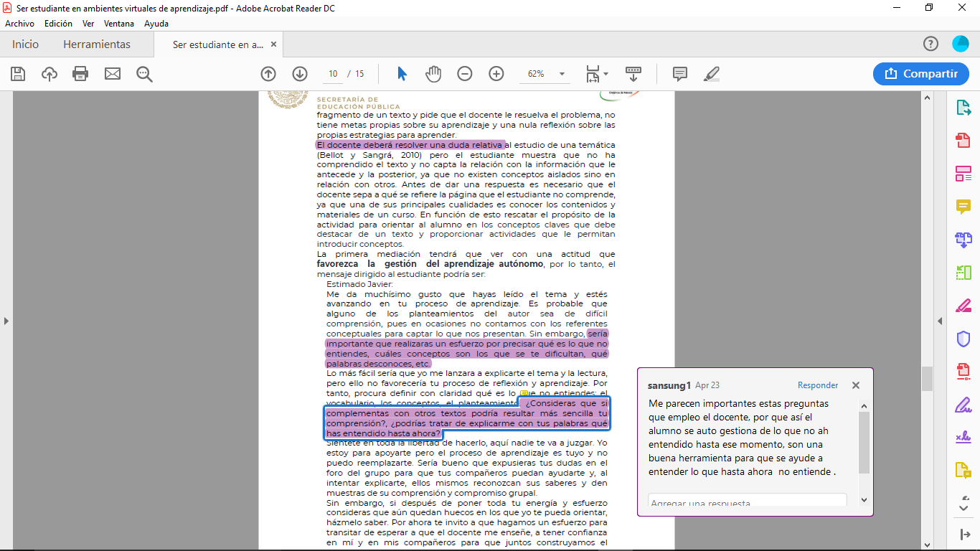Open the 62% zoom level dropdown
The width and height of the screenshot is (980, 551).
click(x=562, y=74)
